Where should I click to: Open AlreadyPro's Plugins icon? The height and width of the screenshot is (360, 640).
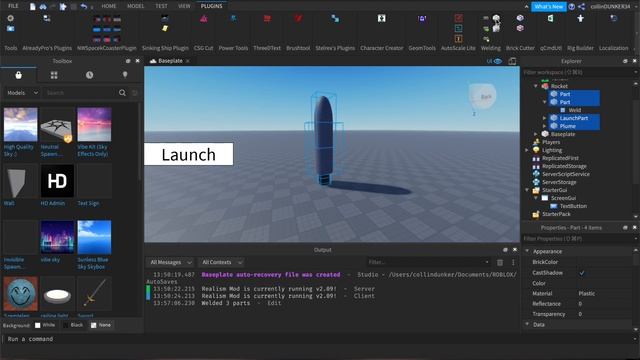coord(47,19)
